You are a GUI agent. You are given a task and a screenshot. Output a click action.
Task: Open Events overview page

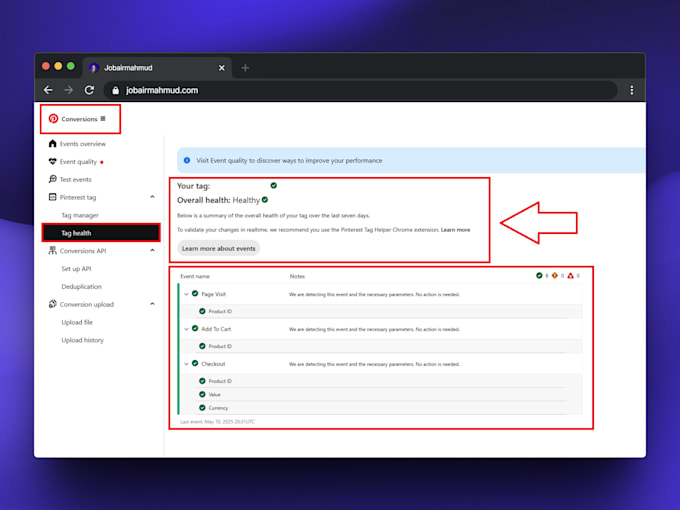click(82, 144)
